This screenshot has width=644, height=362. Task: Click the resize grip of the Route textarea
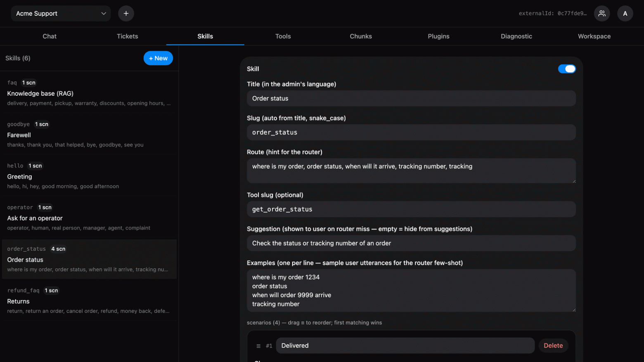[x=573, y=181]
